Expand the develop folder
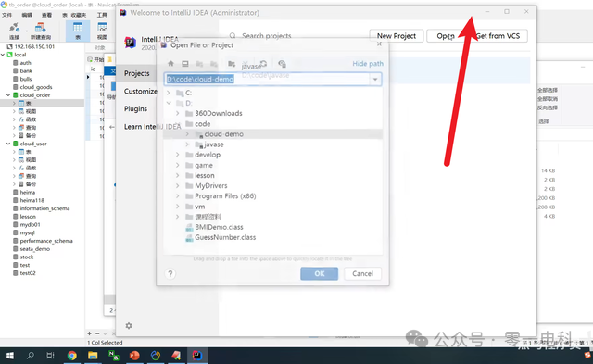593x364 pixels. (x=178, y=155)
